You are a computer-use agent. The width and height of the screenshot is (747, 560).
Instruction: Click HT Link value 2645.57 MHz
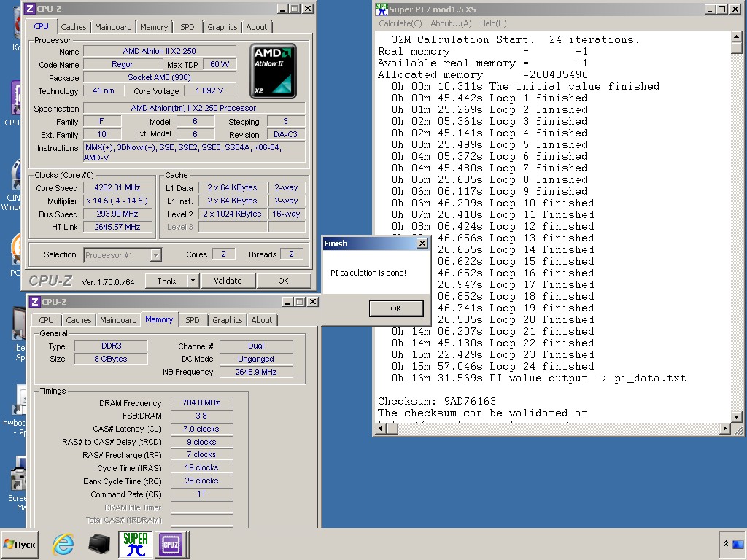click(x=117, y=227)
